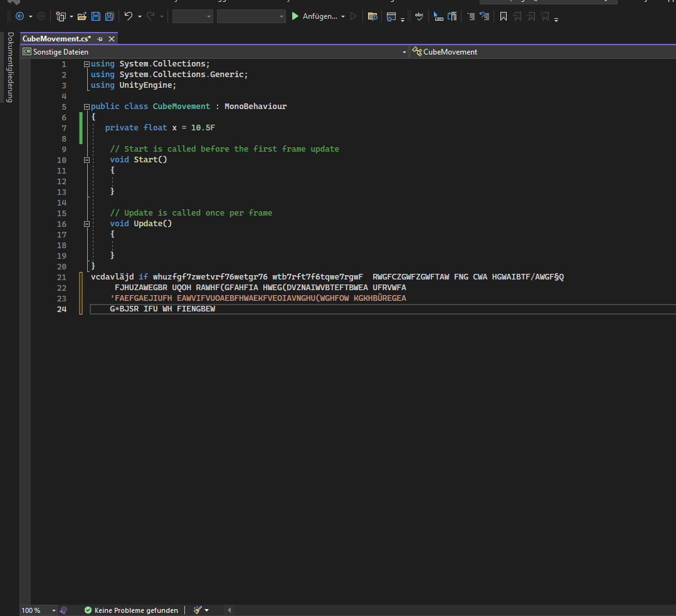Open the Sonstige Dateien project dropdown
The width and height of the screenshot is (676, 616).
404,52
